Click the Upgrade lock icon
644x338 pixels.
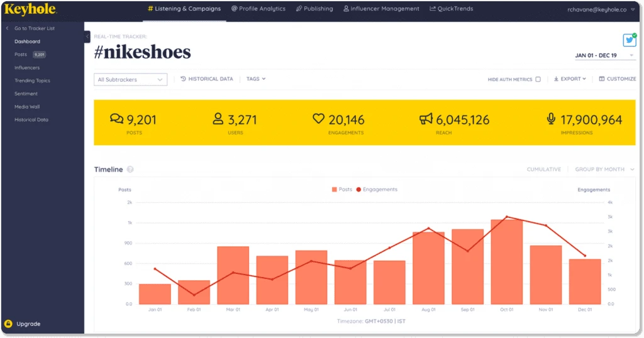click(8, 324)
